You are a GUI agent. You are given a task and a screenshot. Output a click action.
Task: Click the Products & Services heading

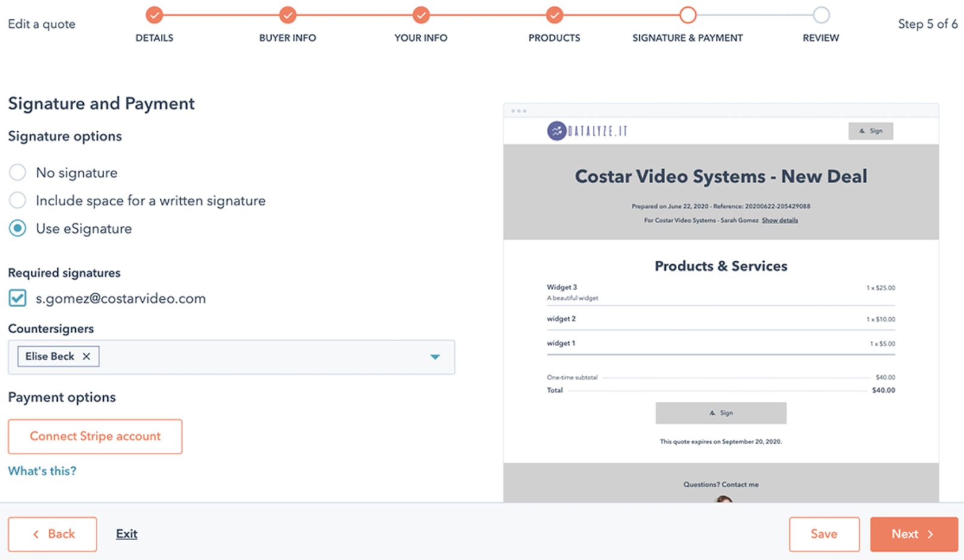tap(721, 266)
